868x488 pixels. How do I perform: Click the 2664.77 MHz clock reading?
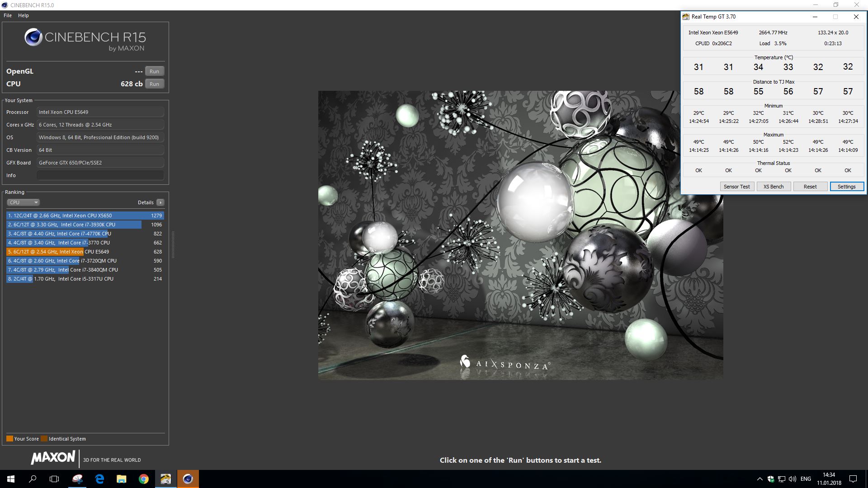tap(773, 33)
